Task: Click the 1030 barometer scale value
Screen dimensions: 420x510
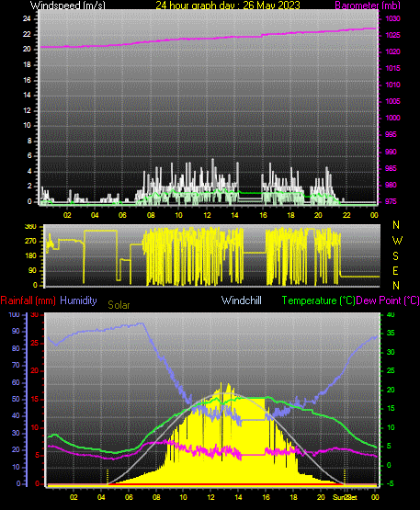Action: click(x=392, y=19)
